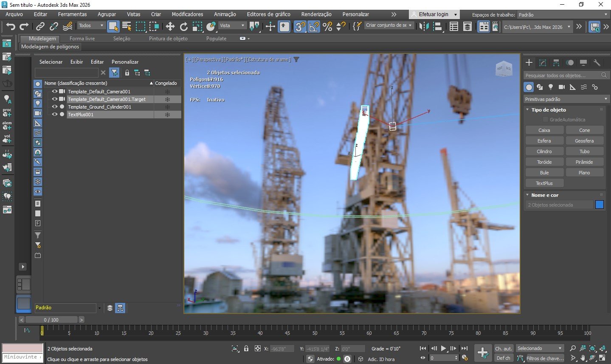
Task: Toggle the 3D Snaps button
Action: tap(300, 26)
